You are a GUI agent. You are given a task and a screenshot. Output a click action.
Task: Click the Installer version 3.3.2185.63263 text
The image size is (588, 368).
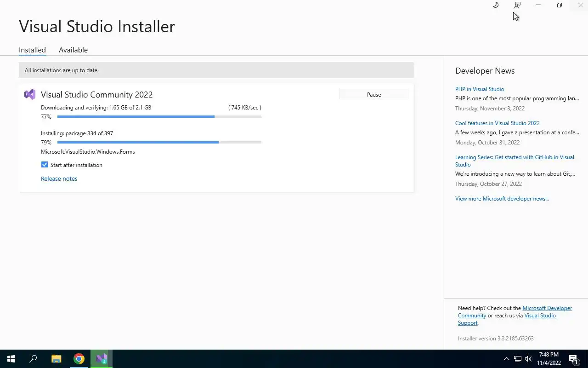click(x=496, y=339)
